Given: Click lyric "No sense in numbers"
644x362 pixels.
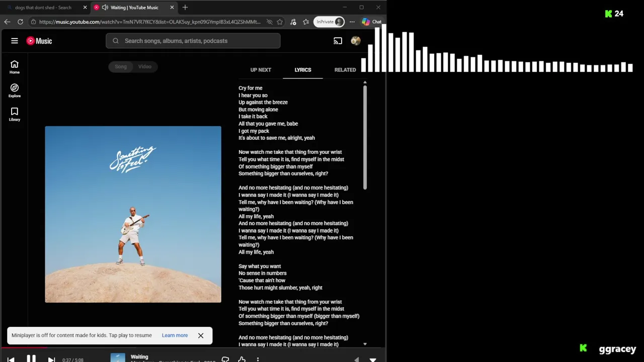Looking at the screenshot, I should tap(263, 273).
